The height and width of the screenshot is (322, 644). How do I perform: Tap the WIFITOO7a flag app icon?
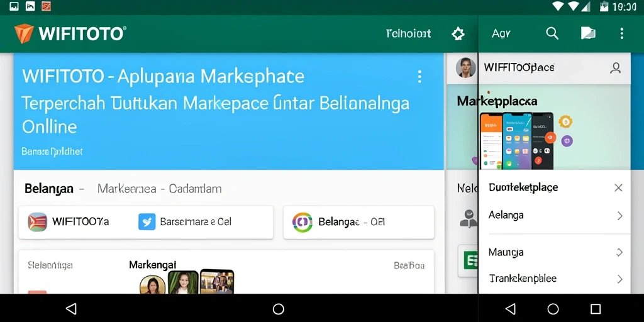pyautogui.click(x=37, y=222)
